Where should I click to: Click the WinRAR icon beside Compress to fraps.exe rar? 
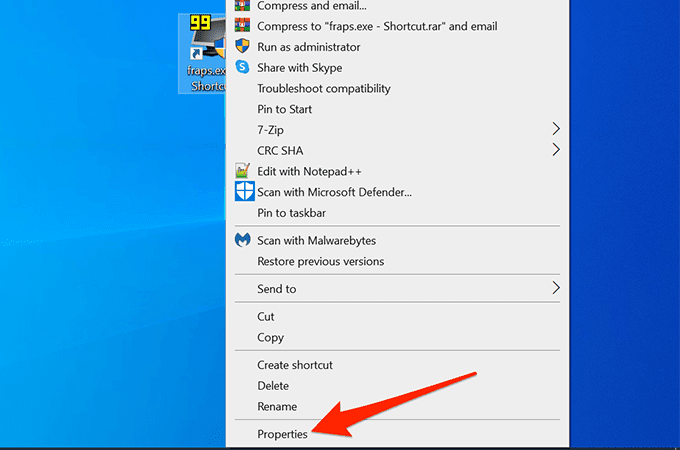tap(242, 25)
